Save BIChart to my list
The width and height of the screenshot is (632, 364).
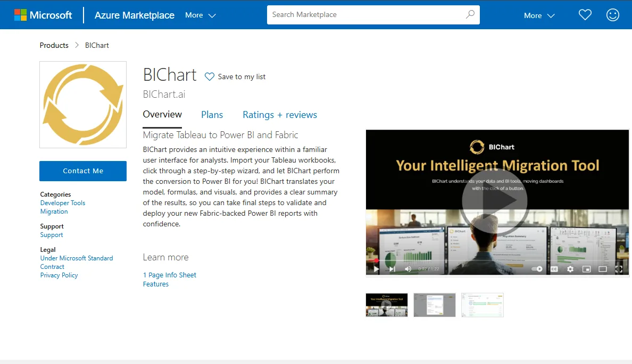235,77
